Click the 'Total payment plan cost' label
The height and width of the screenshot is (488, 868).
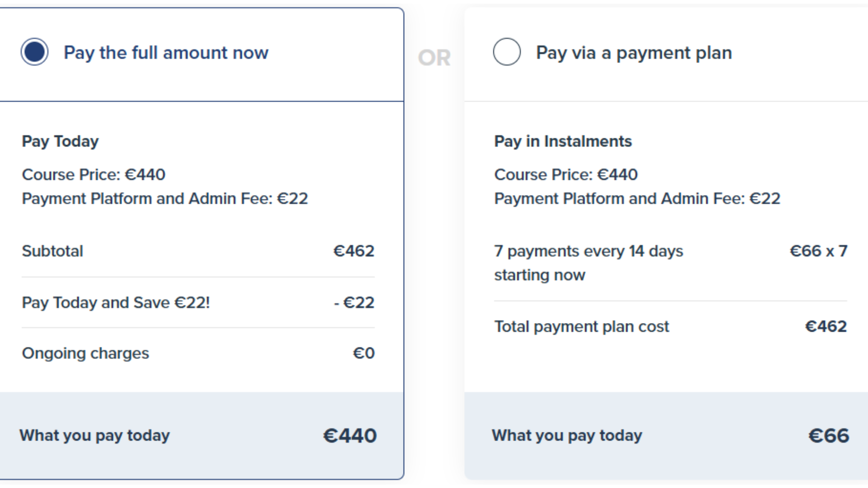(581, 327)
